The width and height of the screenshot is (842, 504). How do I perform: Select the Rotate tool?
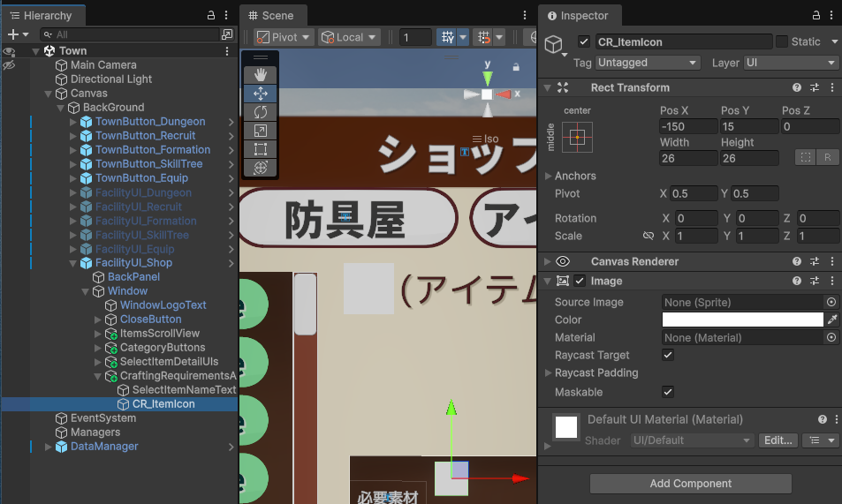(x=260, y=112)
